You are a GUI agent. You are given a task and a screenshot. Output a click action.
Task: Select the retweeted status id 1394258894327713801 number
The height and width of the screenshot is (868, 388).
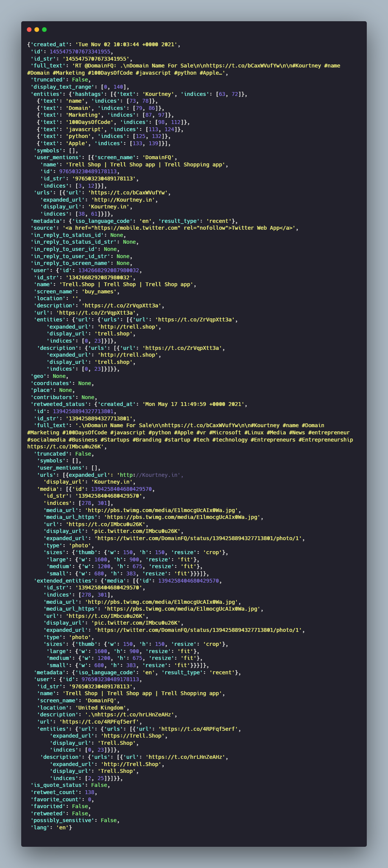[83, 411]
